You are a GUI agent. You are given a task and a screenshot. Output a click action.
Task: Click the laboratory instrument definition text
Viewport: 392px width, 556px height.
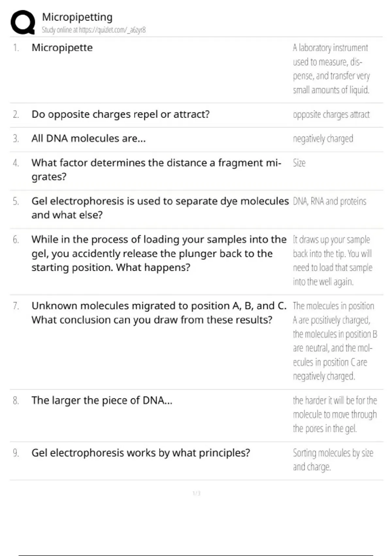[x=331, y=69]
